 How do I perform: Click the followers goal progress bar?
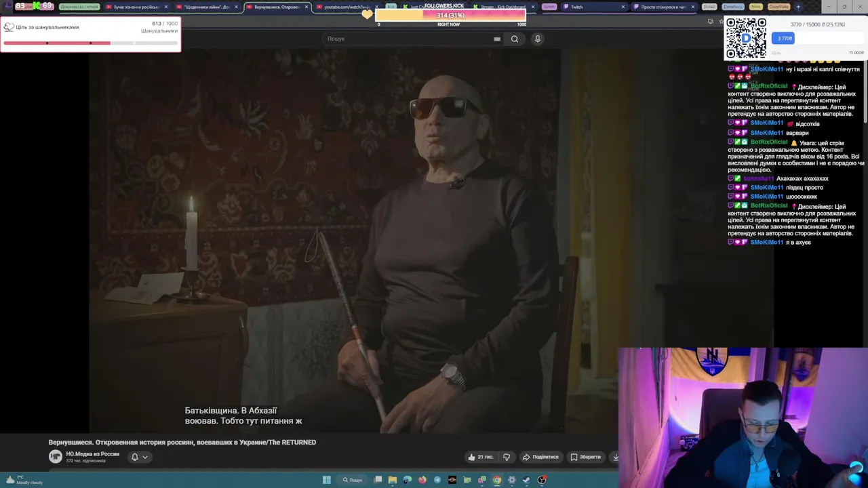(x=90, y=43)
